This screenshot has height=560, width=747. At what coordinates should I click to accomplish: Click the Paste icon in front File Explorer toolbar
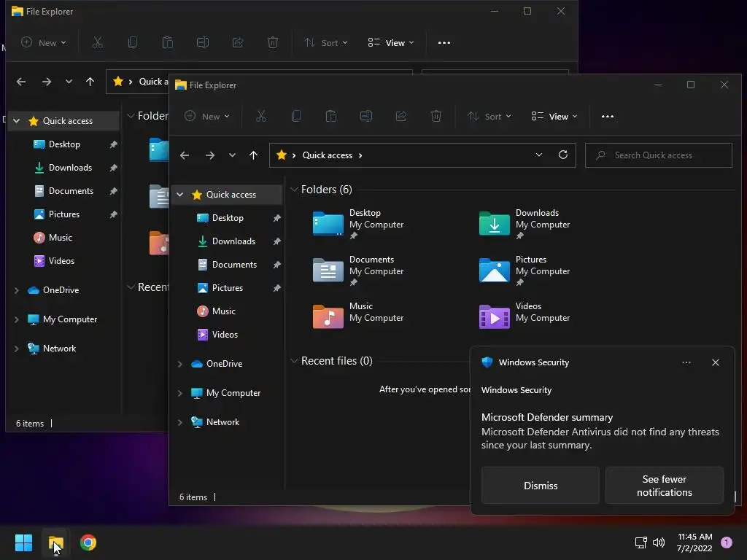[x=331, y=116]
